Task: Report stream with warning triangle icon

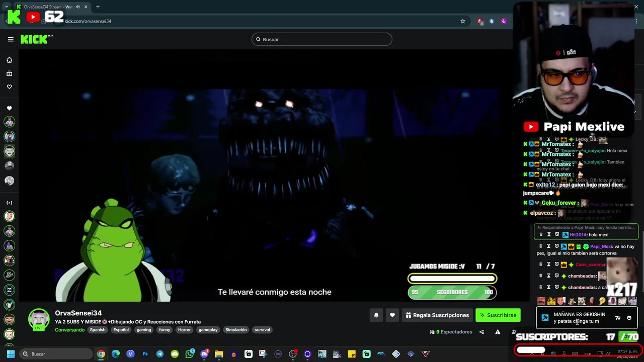Action: (498, 332)
